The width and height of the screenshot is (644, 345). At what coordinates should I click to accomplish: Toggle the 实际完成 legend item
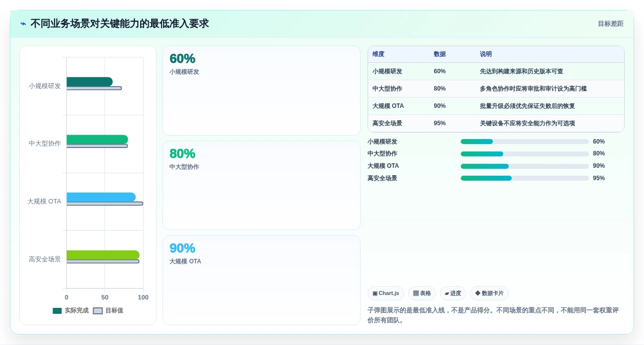click(x=70, y=311)
